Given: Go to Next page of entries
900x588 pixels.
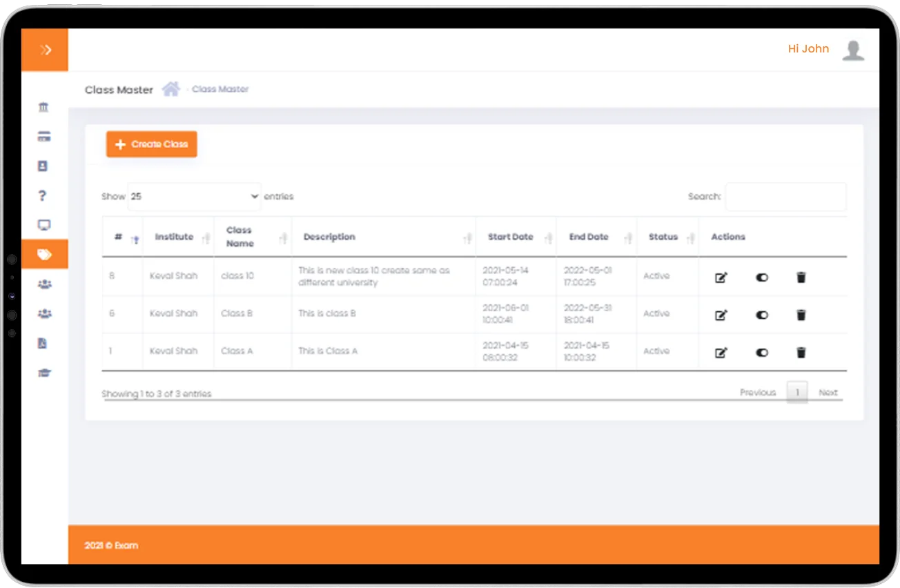Looking at the screenshot, I should (x=828, y=393).
